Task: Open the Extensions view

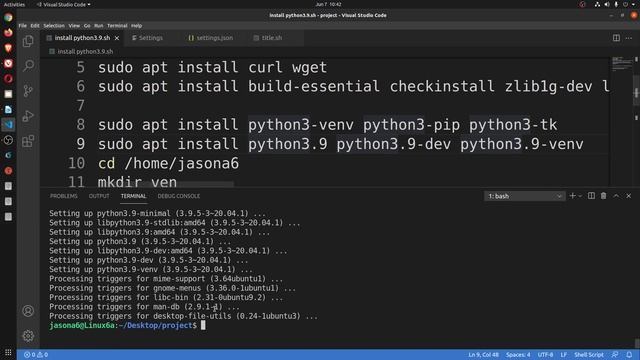Action: click(28, 141)
